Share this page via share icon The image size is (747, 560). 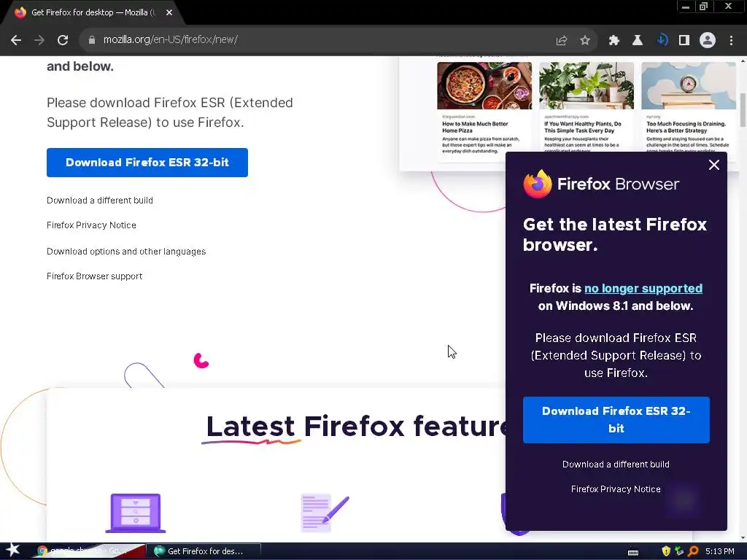tap(562, 41)
